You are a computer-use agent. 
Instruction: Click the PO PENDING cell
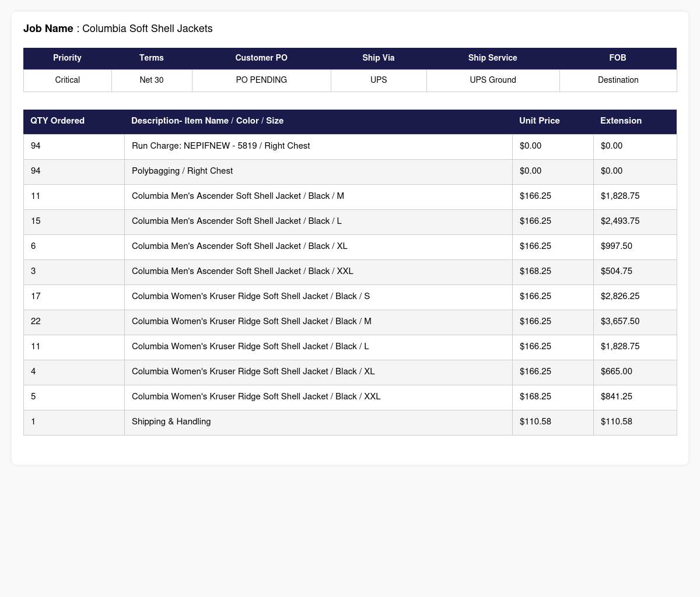[261, 80]
